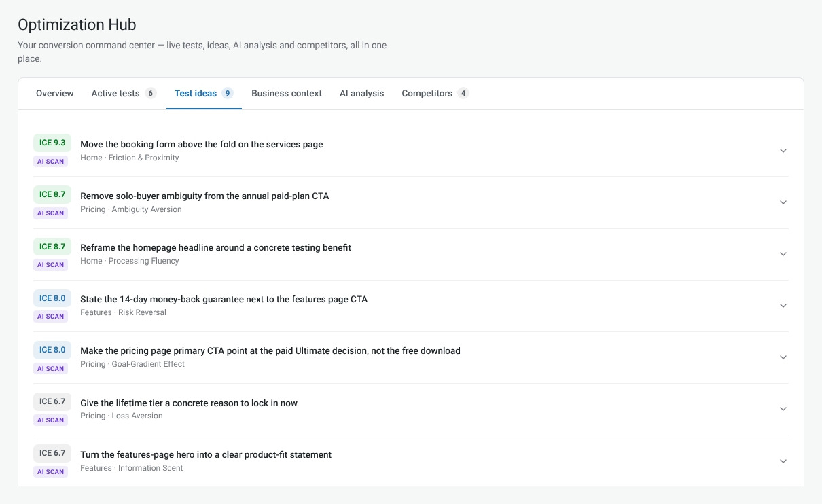Open idea 'Reframe the homepage headline'
The image size is (822, 504).
pyautogui.click(x=215, y=248)
